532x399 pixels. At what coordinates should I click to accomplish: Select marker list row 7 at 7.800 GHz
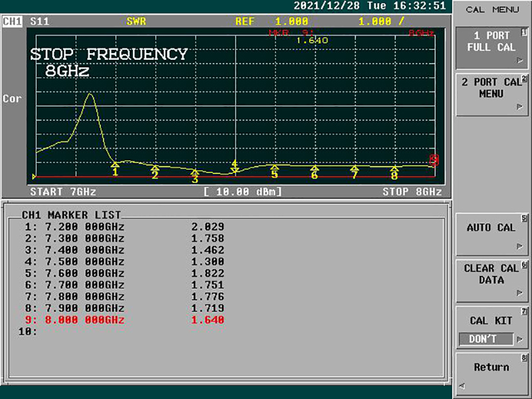tap(124, 297)
